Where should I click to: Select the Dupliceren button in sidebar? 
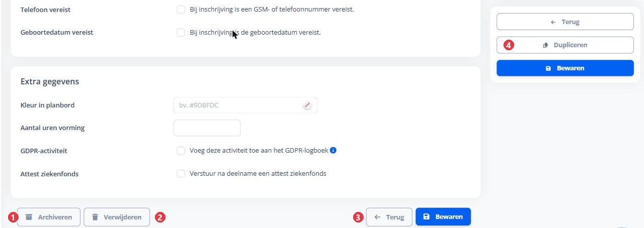[x=565, y=45]
